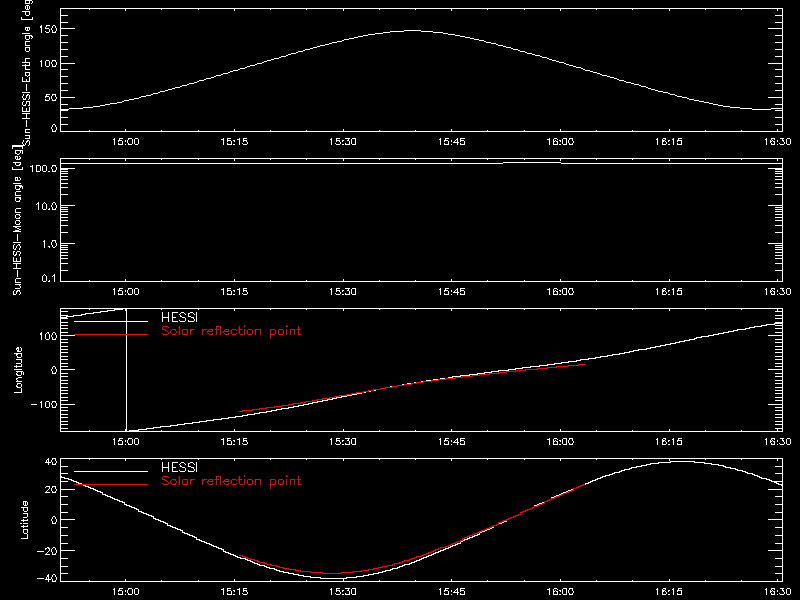The height and width of the screenshot is (600, 800).
Task: Click the '0.1' tick on Moon angle axis
Action: coord(49,278)
